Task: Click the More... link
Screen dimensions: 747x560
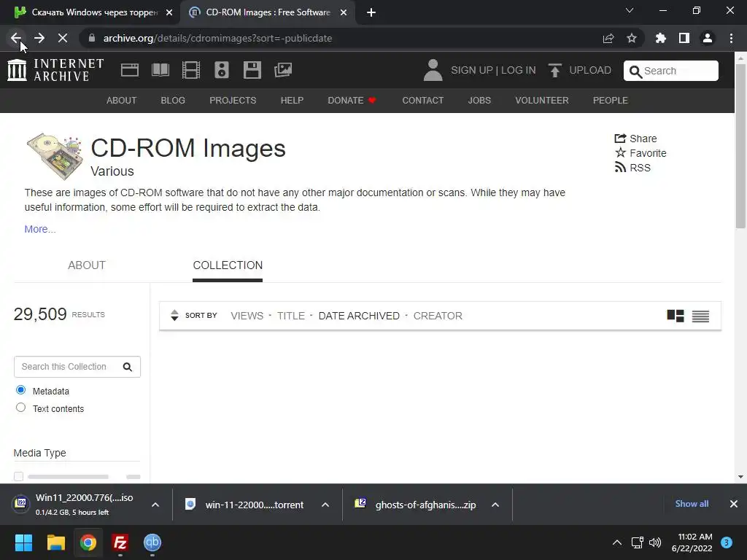Action: click(x=40, y=229)
